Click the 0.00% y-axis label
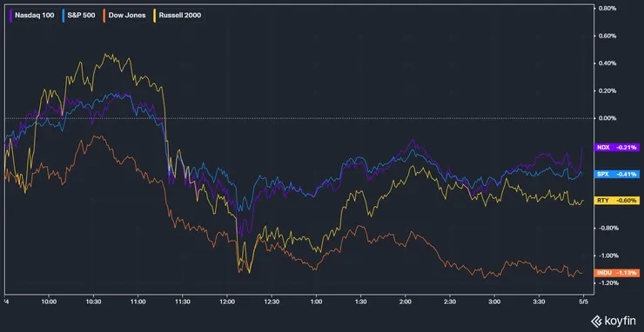Screen dimensions: 644x332 [608, 118]
